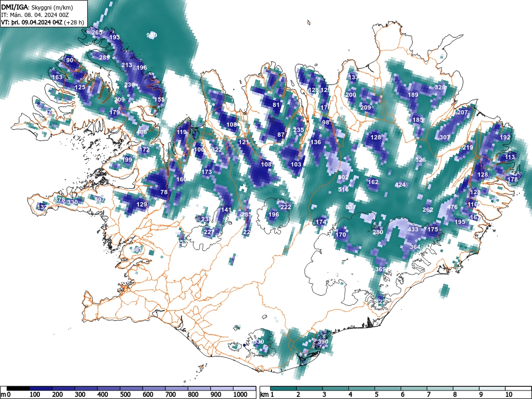The width and height of the screenshot is (532, 399).
Task: Click the visibility value 189
Action: [x=413, y=95]
